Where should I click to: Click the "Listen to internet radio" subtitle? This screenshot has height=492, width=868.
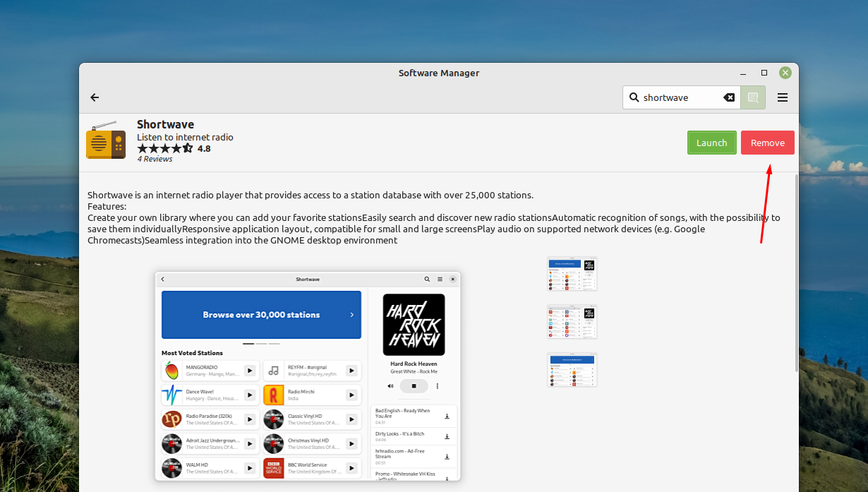(185, 137)
